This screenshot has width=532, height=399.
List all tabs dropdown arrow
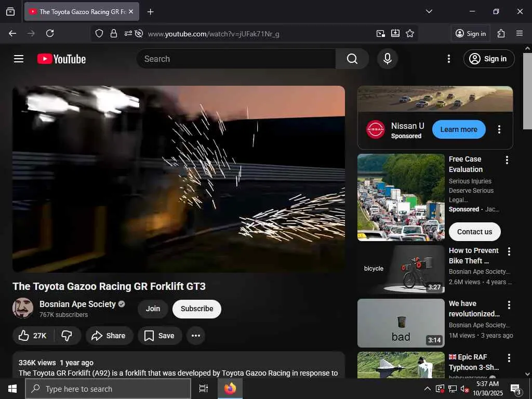pyautogui.click(x=429, y=11)
